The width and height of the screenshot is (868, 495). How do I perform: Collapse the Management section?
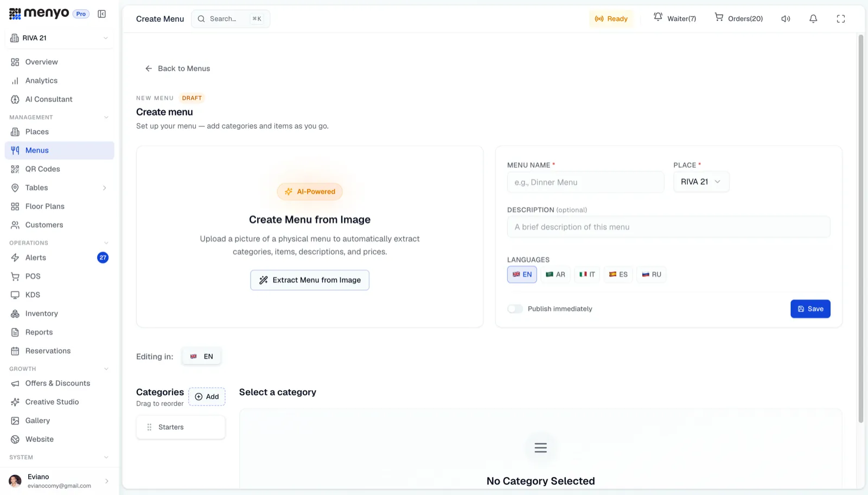click(x=106, y=117)
